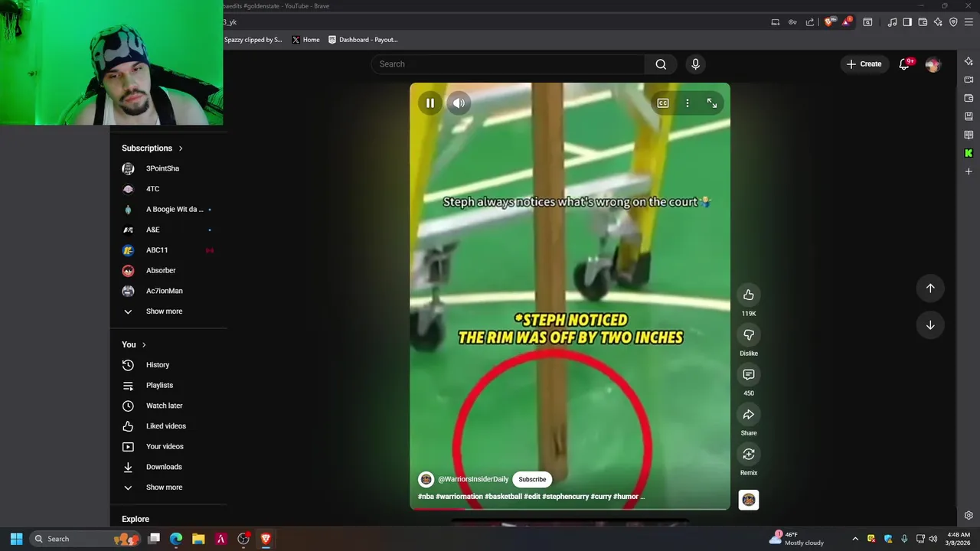Open the Dashboard - Payout bookmark
The width and height of the screenshot is (980, 551).
coord(363,40)
